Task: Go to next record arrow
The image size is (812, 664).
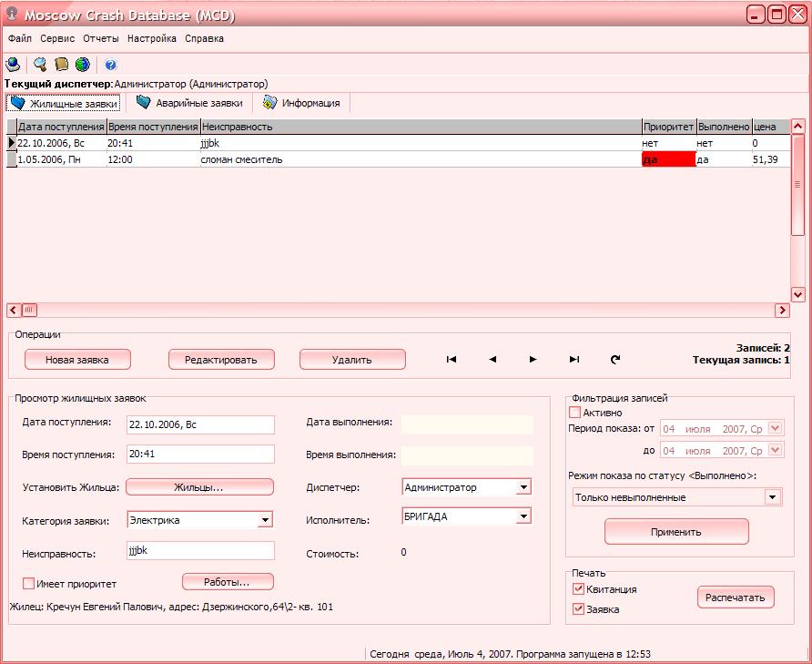Action: (x=533, y=359)
